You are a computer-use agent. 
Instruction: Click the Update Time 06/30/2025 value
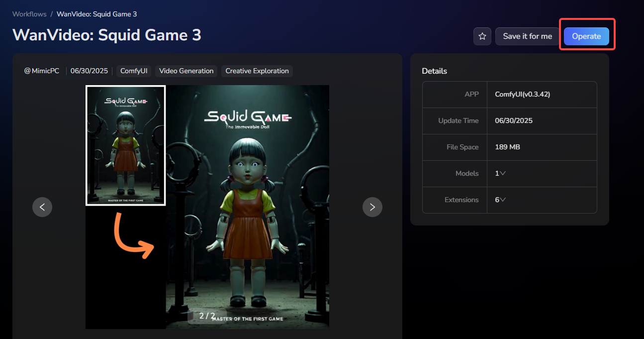514,120
